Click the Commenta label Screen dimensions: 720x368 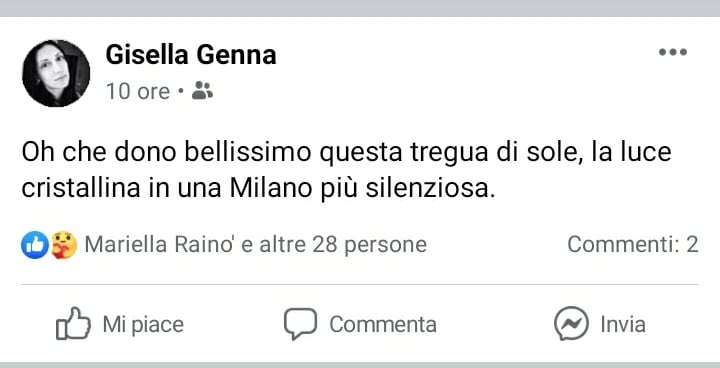point(383,324)
